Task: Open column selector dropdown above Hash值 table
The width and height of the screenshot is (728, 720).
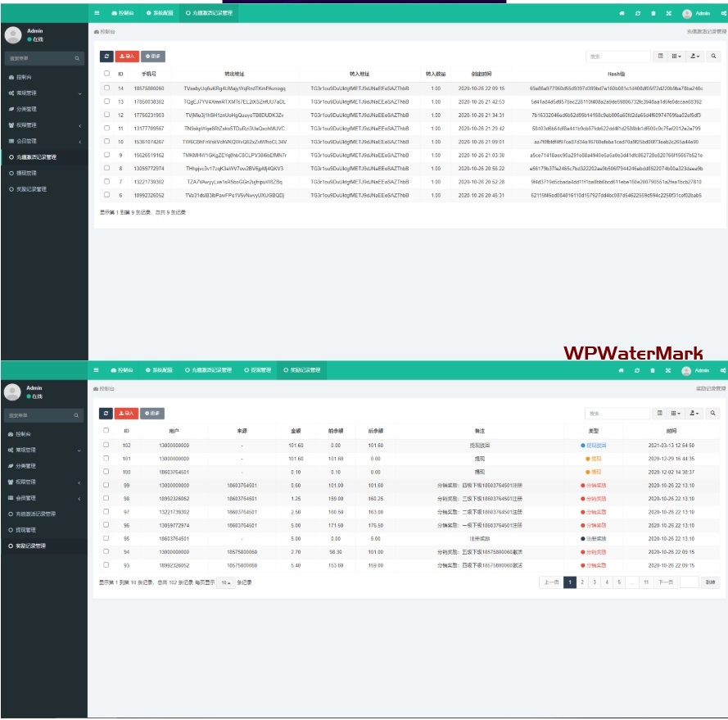Action: click(676, 57)
